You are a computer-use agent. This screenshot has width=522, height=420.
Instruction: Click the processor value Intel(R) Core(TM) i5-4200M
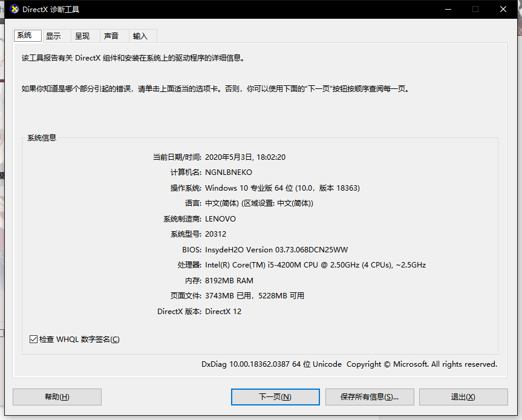(316, 265)
